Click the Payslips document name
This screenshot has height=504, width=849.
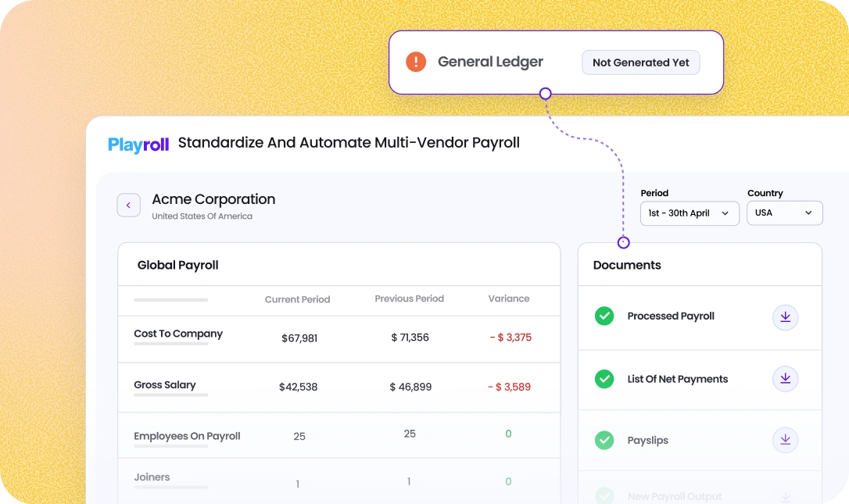tap(647, 441)
